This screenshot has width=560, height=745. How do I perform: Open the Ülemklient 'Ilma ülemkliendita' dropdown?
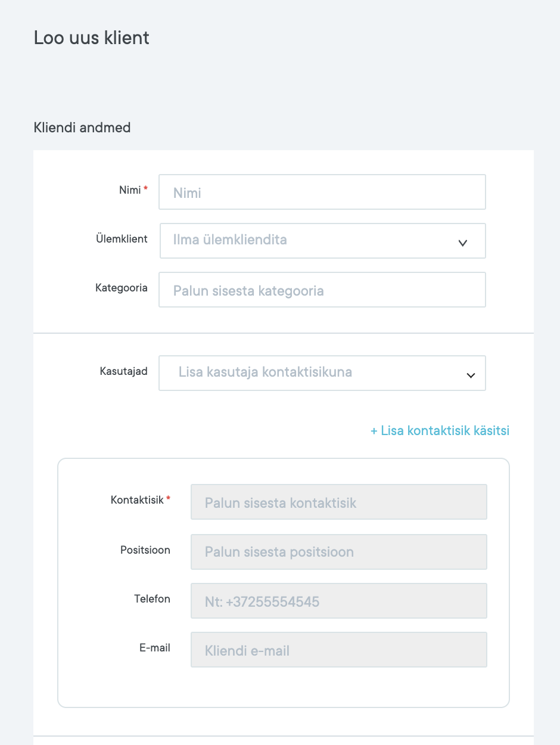[310, 241]
